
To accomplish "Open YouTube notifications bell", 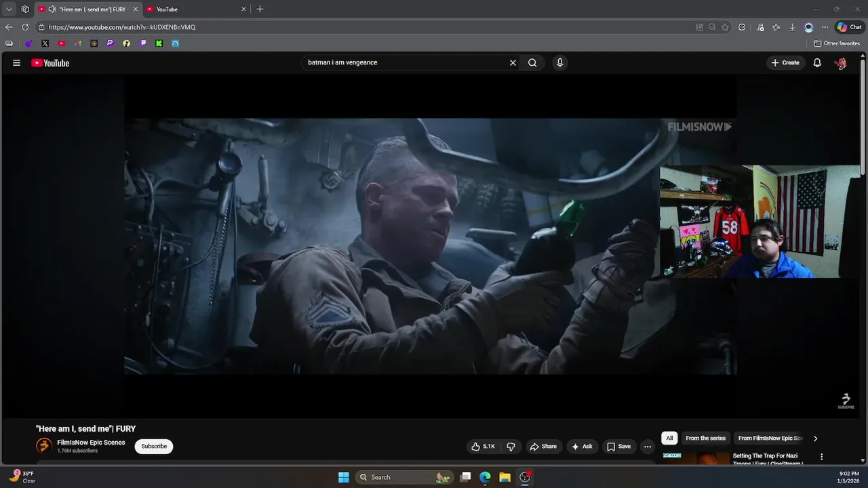I will (817, 62).
